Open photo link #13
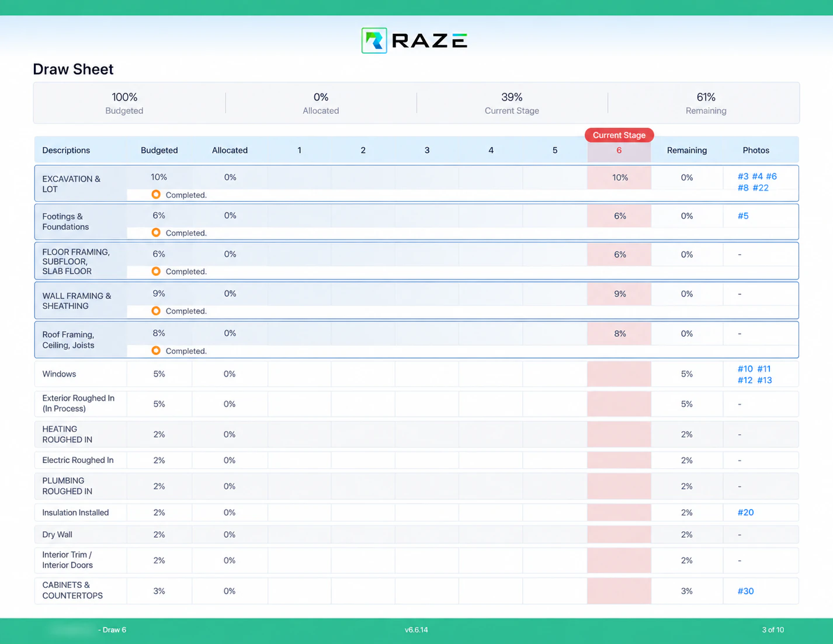 point(765,380)
